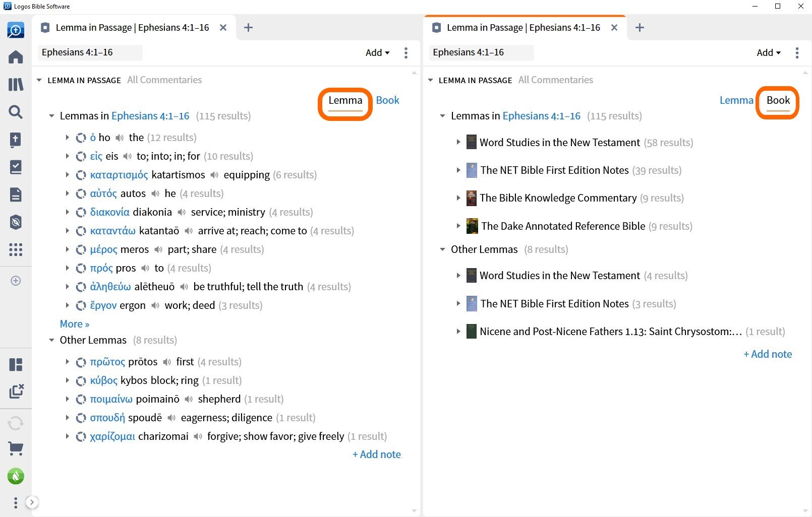Play pronunciation for katartismos
812x517 pixels.
tap(214, 175)
